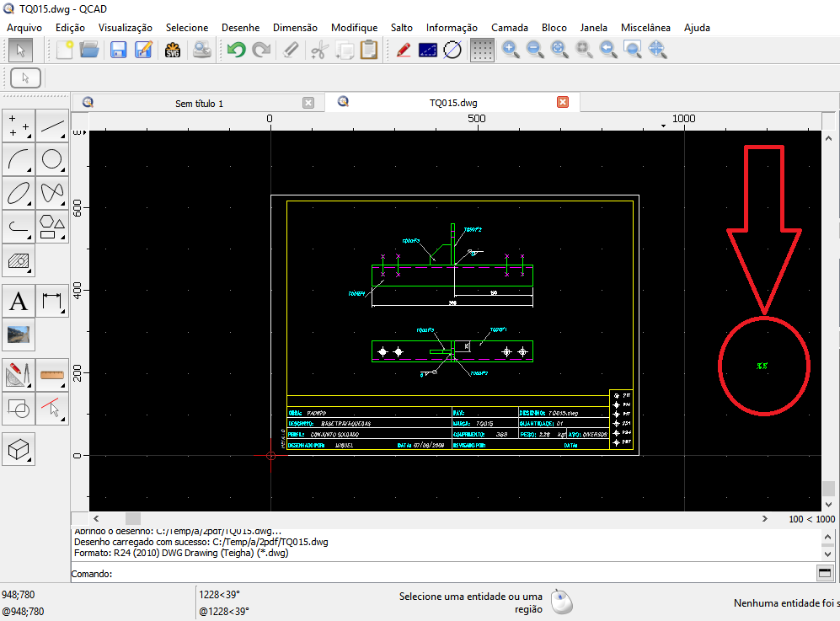Switch to the Sem título 1 tab
Image resolution: width=840 pixels, height=621 pixels.
point(199,104)
